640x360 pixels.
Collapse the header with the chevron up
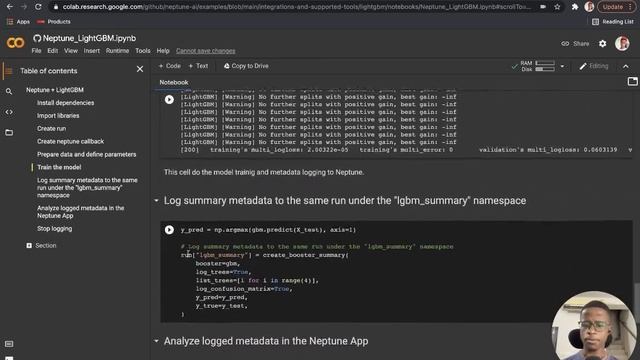coord(626,66)
